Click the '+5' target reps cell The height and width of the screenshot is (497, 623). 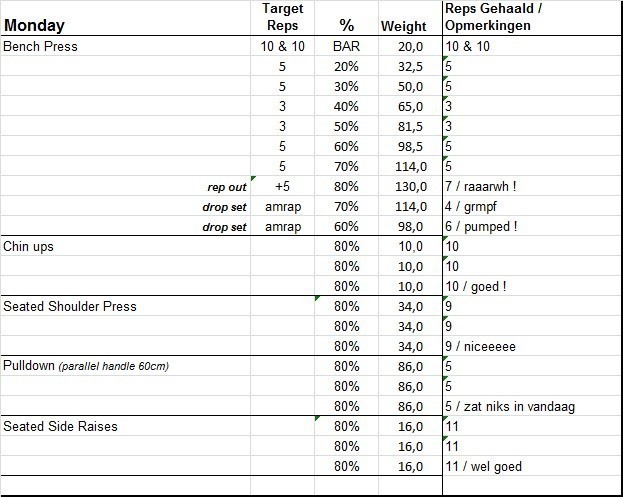click(282, 186)
